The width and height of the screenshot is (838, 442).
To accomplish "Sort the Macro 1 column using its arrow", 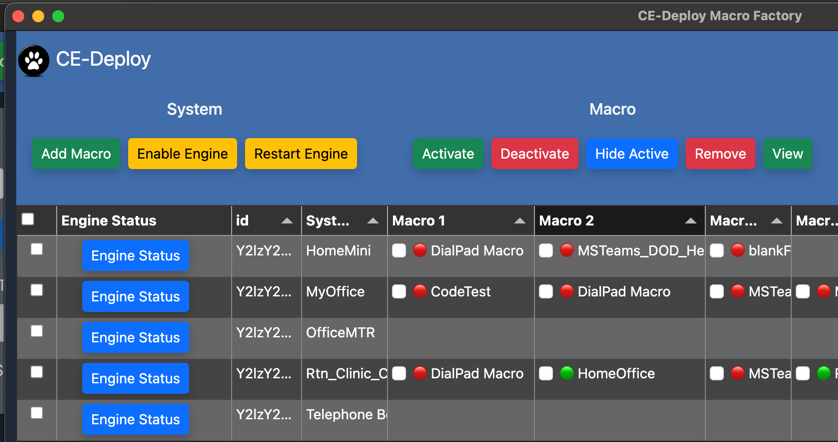I will pyautogui.click(x=520, y=221).
